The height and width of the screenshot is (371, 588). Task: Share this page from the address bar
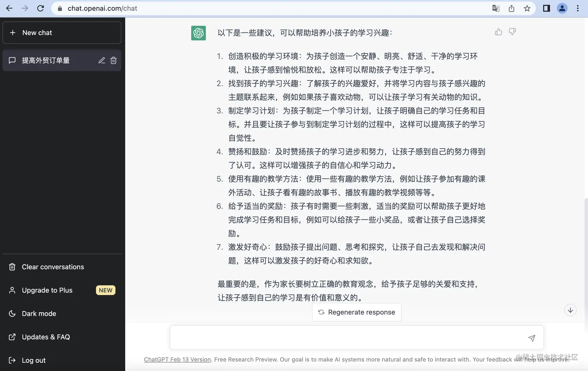tap(511, 8)
